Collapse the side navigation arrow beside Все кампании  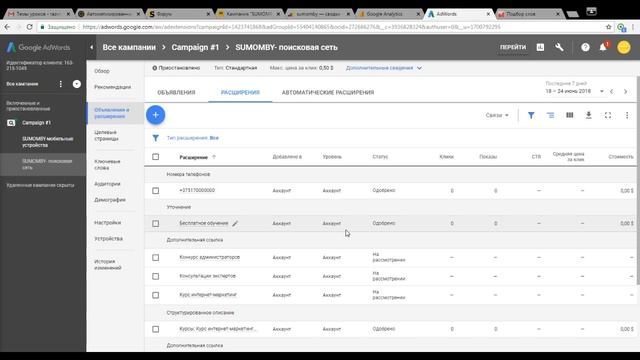(91, 47)
